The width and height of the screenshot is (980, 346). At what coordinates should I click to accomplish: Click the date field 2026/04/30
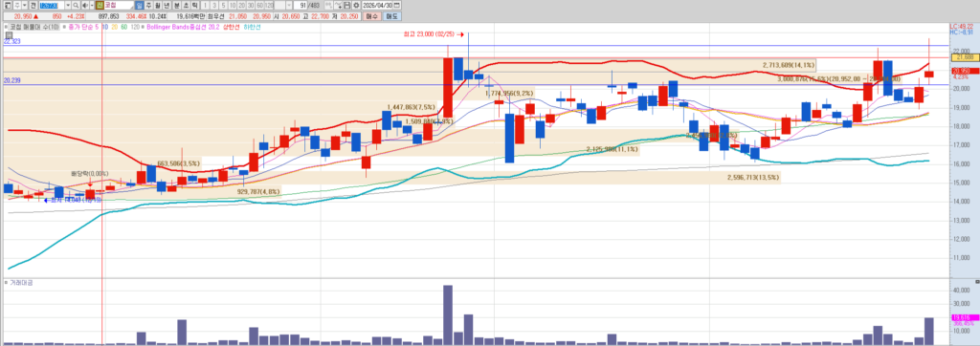click(x=377, y=5)
